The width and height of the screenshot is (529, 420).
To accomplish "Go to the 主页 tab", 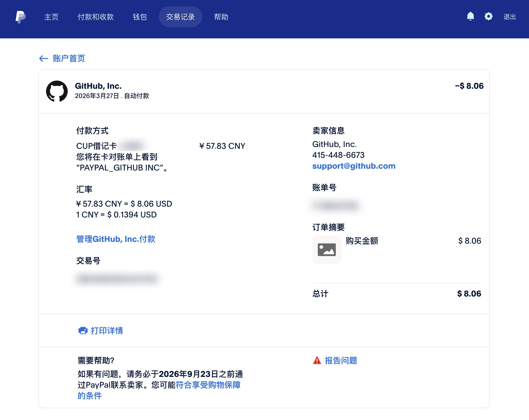I will tap(51, 17).
